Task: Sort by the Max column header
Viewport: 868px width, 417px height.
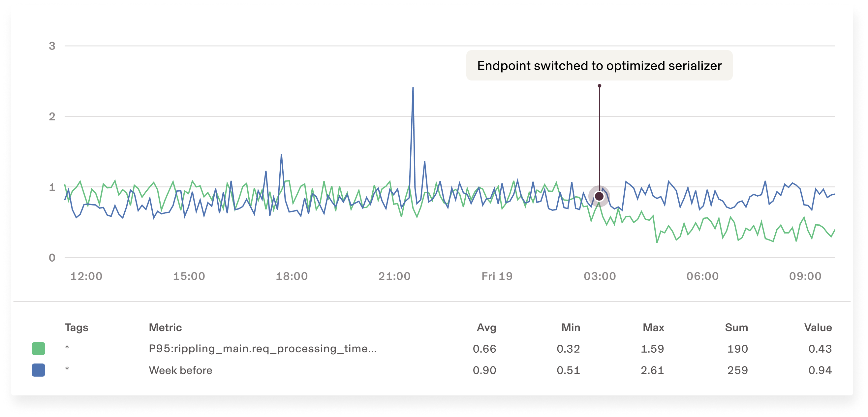Action: [653, 327]
